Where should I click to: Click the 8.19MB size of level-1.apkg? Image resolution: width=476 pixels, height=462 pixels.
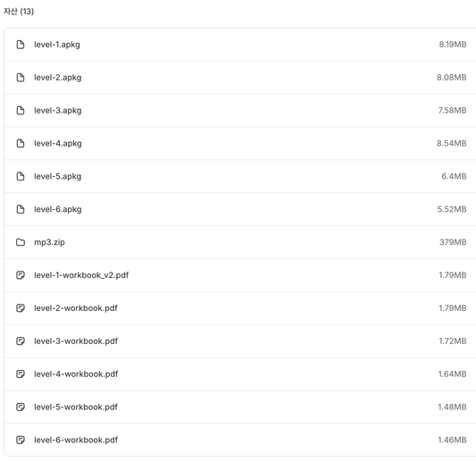[x=453, y=45]
